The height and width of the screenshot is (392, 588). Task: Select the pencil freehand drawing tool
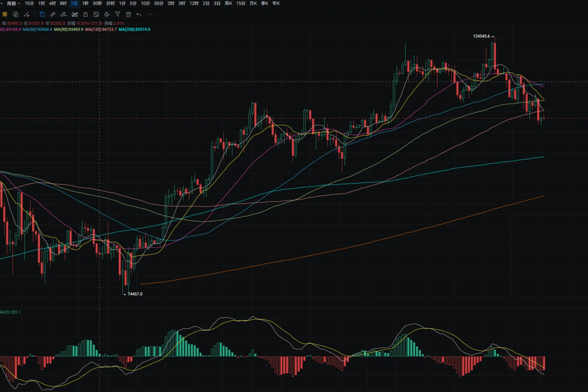click(64, 14)
